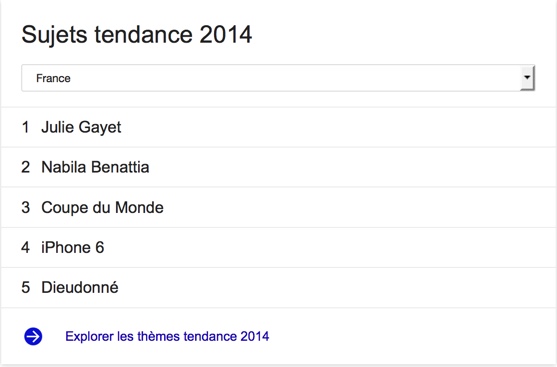
Task: Click rank number 3 beside Coupe du Monde
Action: pos(26,207)
